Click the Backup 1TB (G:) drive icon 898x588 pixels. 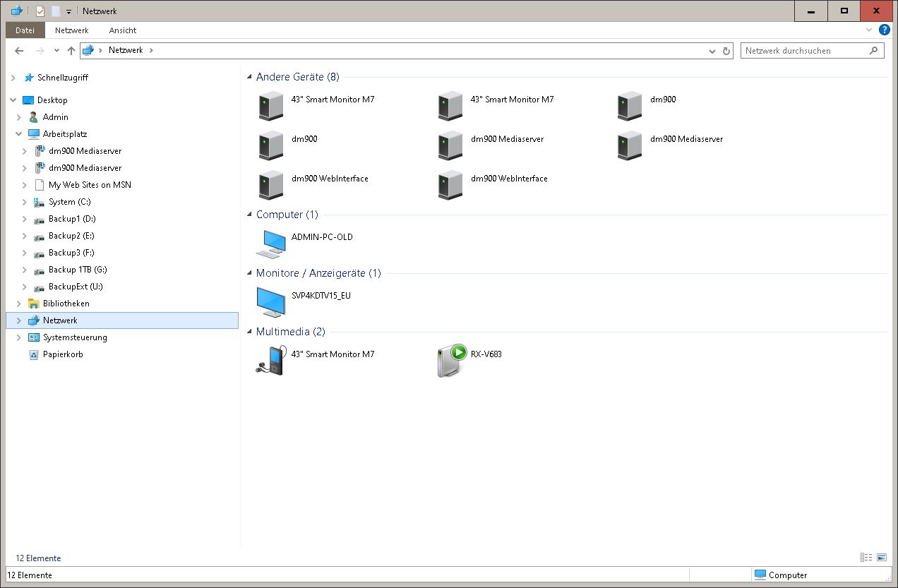[x=40, y=270]
